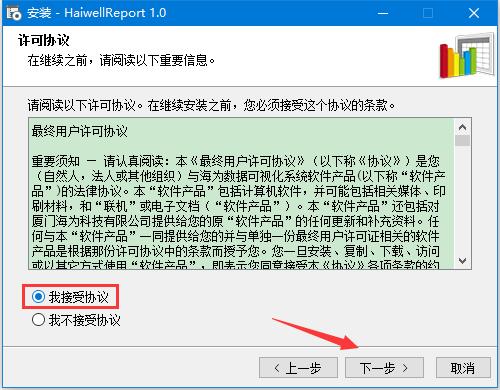Click the 下一步 button
This screenshot has height=390, width=500.
tap(384, 368)
